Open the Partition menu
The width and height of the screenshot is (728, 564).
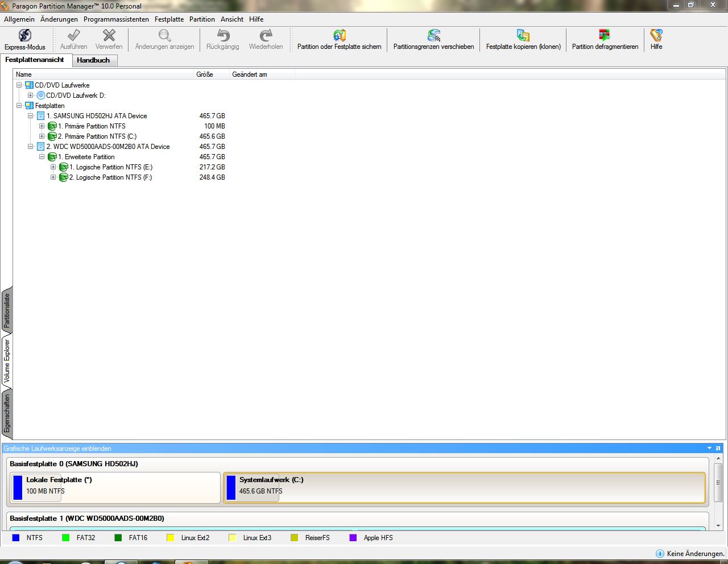[x=202, y=19]
